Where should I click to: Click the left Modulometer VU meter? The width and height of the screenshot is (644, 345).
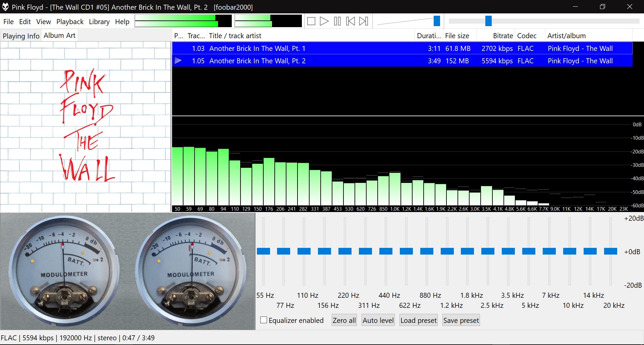[64, 271]
